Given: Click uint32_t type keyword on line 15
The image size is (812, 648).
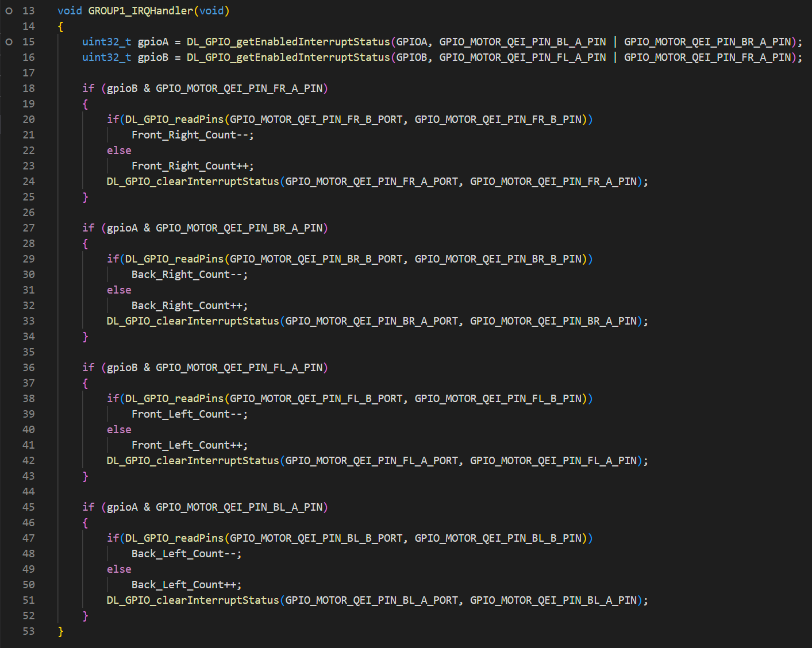Looking at the screenshot, I should pos(107,42).
